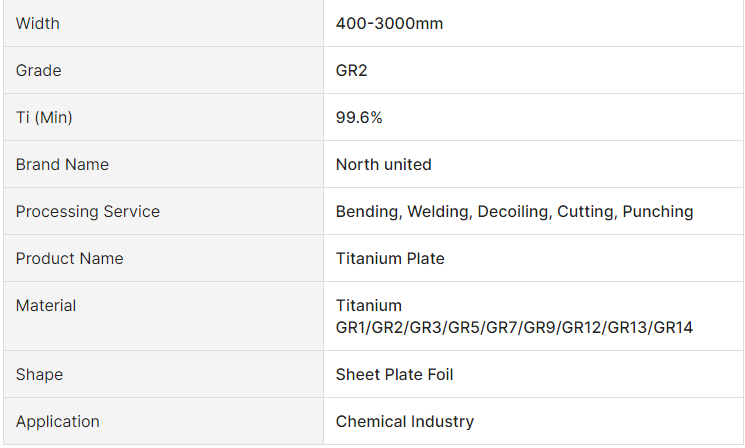Viewport: 745px width, 448px height.
Task: Click the word Titanium in Material value
Action: tap(369, 305)
